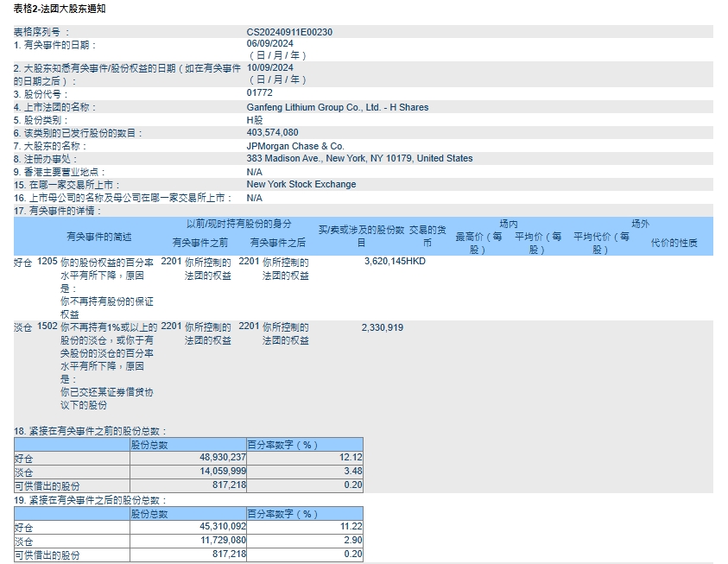The image size is (728, 564).
Task: Click label 4. 上市法团的名称
Action: point(54,107)
